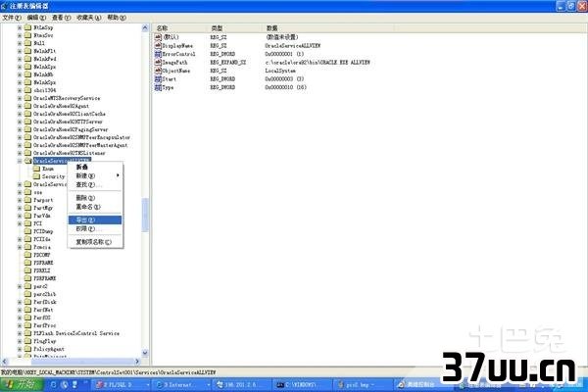Click the open folder icon of OracleServiceALLVIEW
588x392 pixels.
(28, 161)
